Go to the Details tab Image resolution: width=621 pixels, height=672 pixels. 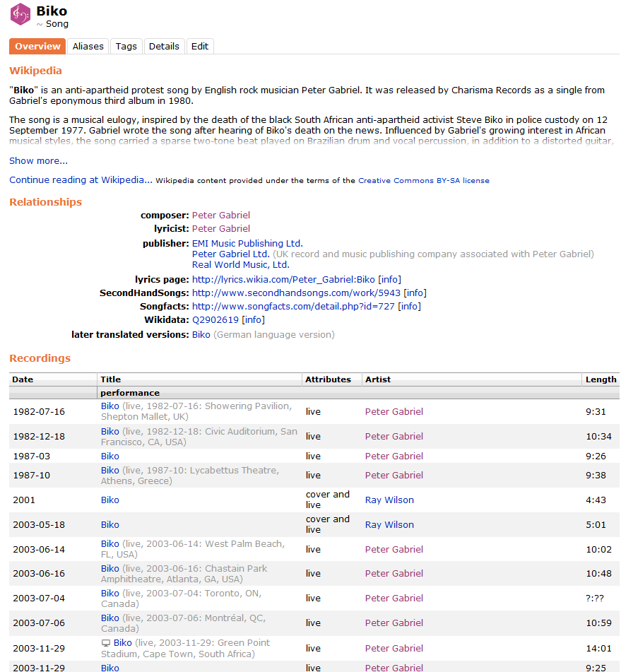pos(164,47)
